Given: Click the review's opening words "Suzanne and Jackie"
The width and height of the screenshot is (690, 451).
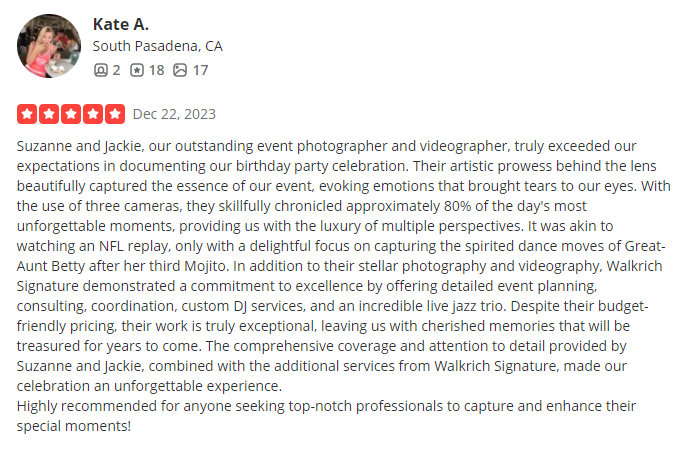Looking at the screenshot, I should click(x=79, y=146).
